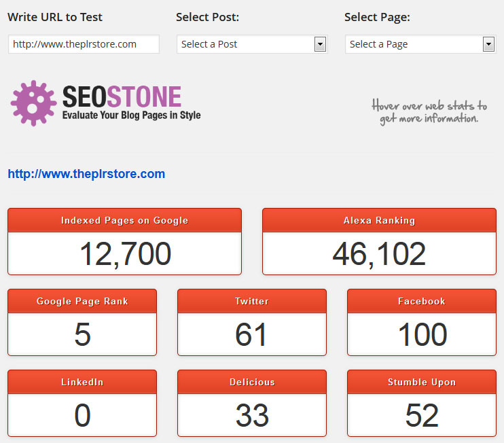Click the Stumble Upon stat header

coord(422,382)
